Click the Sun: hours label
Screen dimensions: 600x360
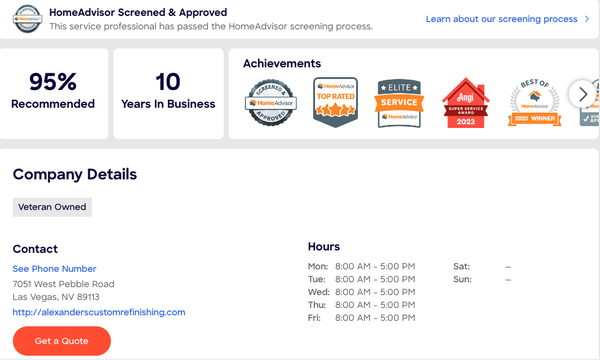(x=462, y=279)
